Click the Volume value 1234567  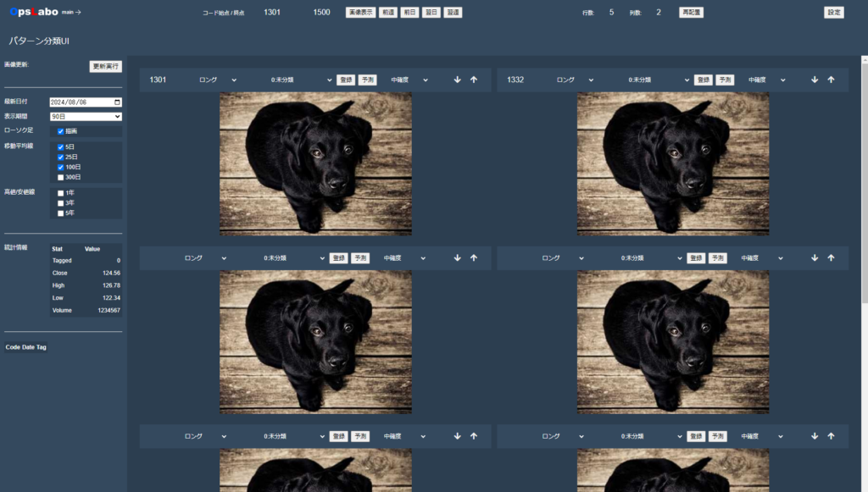(109, 311)
